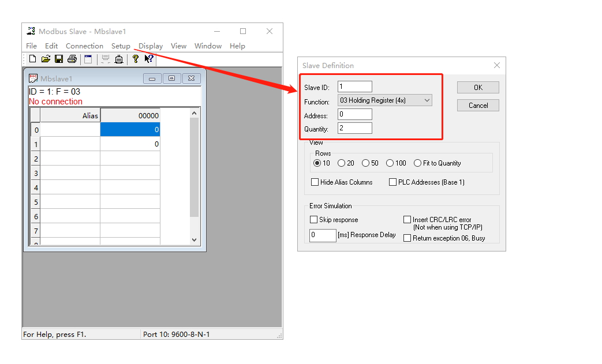Click the context help arrow icon

click(149, 59)
